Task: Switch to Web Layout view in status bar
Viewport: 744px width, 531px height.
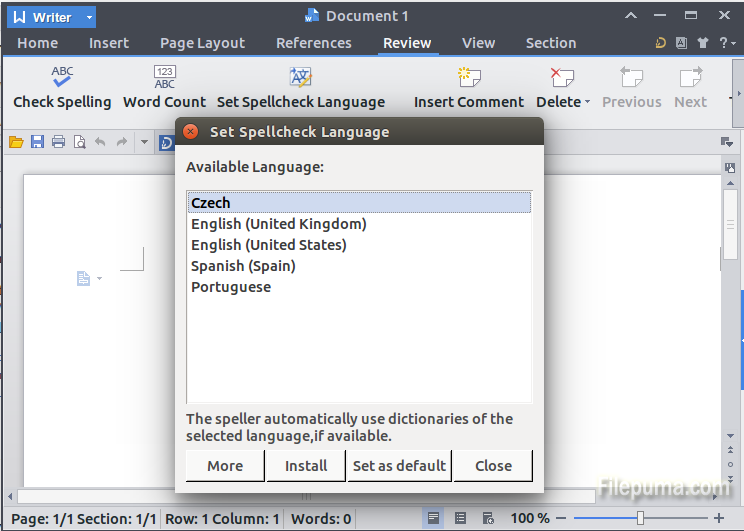Action: coord(488,518)
